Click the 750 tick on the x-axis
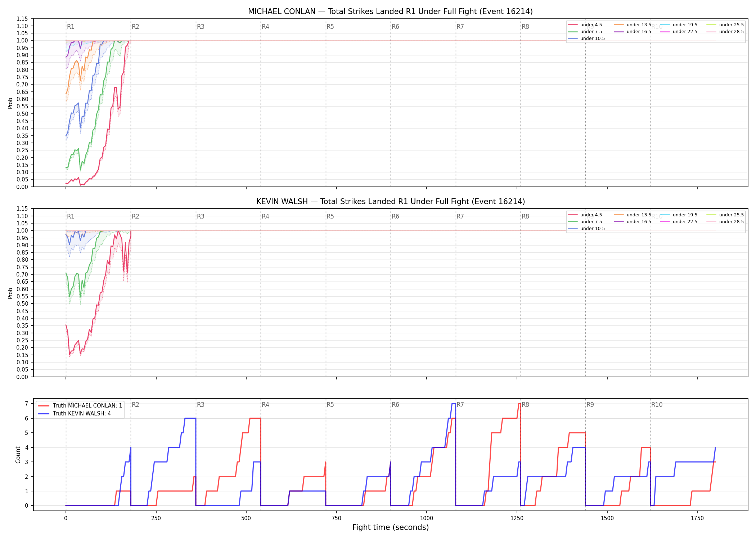Viewport: 756px width, 540px height. click(337, 518)
